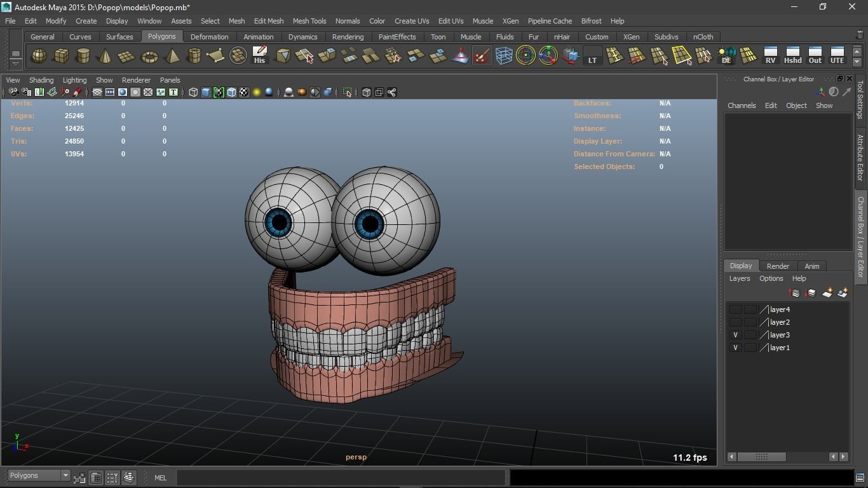Screen dimensions: 868x488
Task: Create a new empty display layer
Action: (x=827, y=293)
